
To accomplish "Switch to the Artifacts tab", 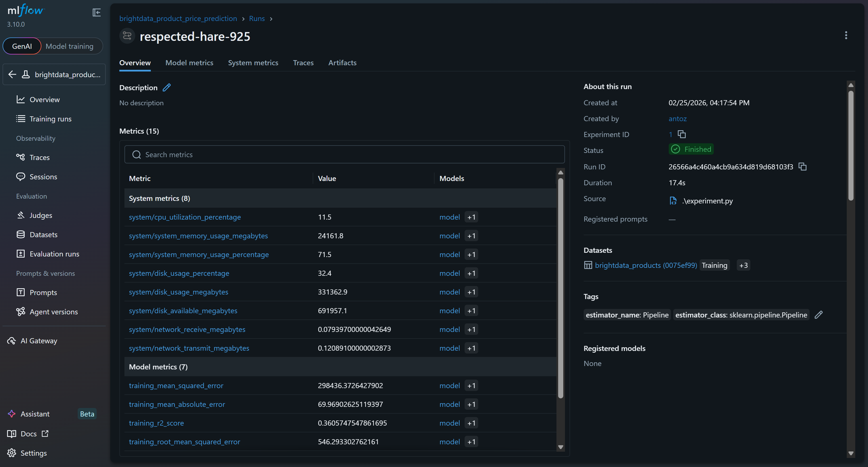I will [x=342, y=63].
